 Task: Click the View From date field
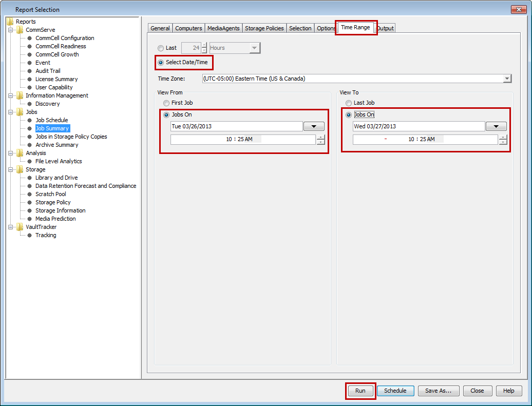click(237, 126)
